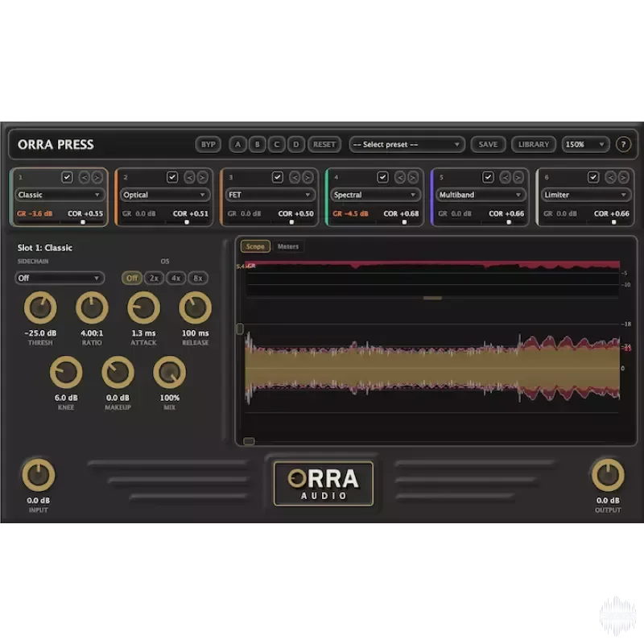This screenshot has height=644, width=644.
Task: Select state B
Action: tap(258, 145)
